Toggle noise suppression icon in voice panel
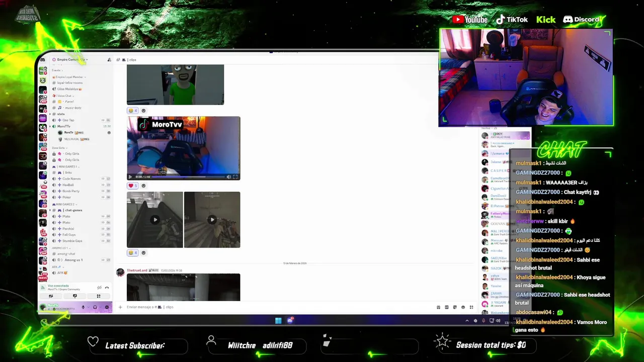The image size is (644, 362). click(99, 288)
